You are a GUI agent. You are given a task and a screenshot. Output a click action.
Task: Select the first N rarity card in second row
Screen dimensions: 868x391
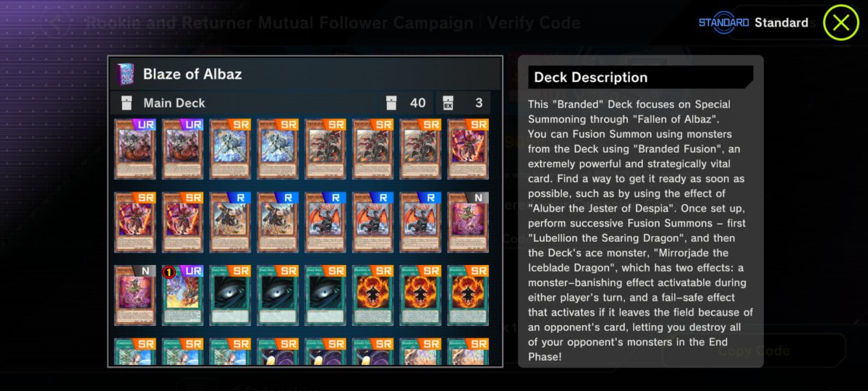(x=468, y=222)
